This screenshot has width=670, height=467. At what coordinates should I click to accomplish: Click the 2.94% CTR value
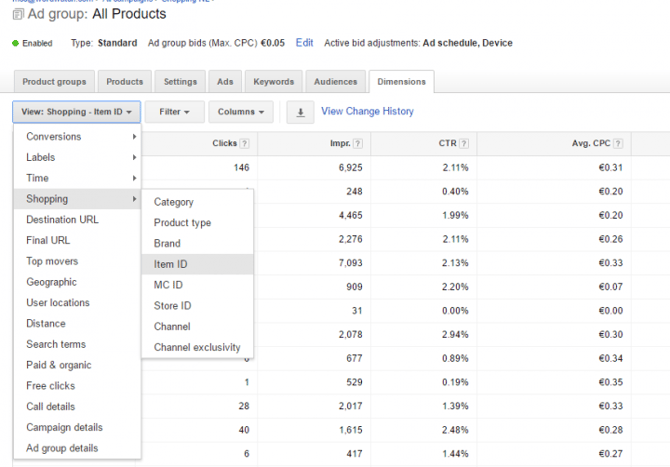pyautogui.click(x=455, y=335)
